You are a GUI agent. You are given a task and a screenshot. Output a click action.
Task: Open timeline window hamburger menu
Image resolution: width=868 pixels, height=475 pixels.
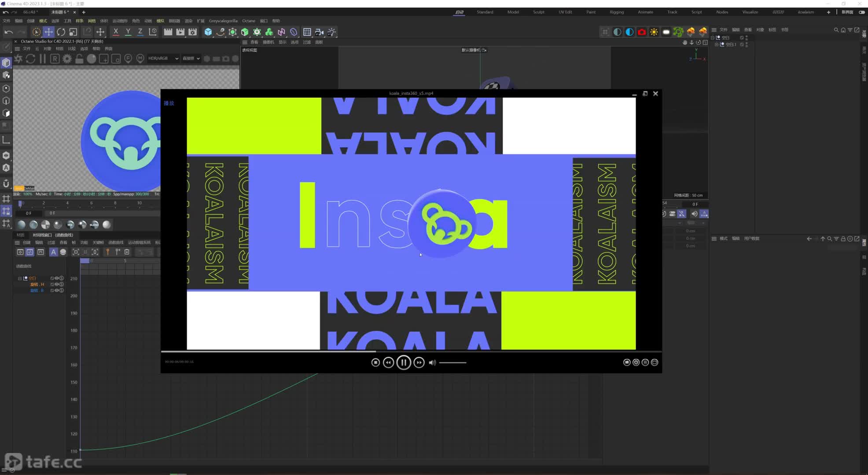click(17, 242)
